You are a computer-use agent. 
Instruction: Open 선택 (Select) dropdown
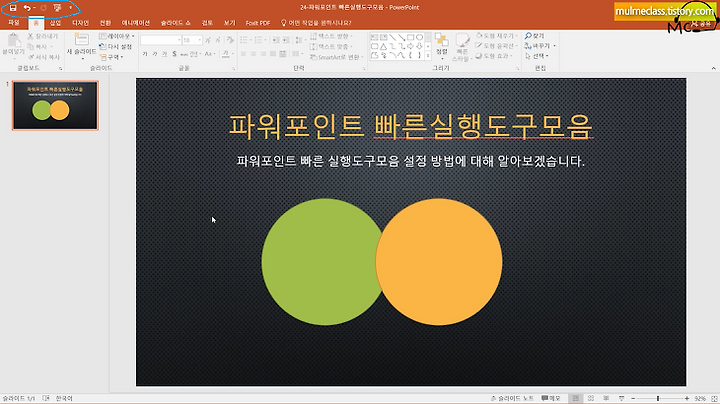[x=537, y=56]
